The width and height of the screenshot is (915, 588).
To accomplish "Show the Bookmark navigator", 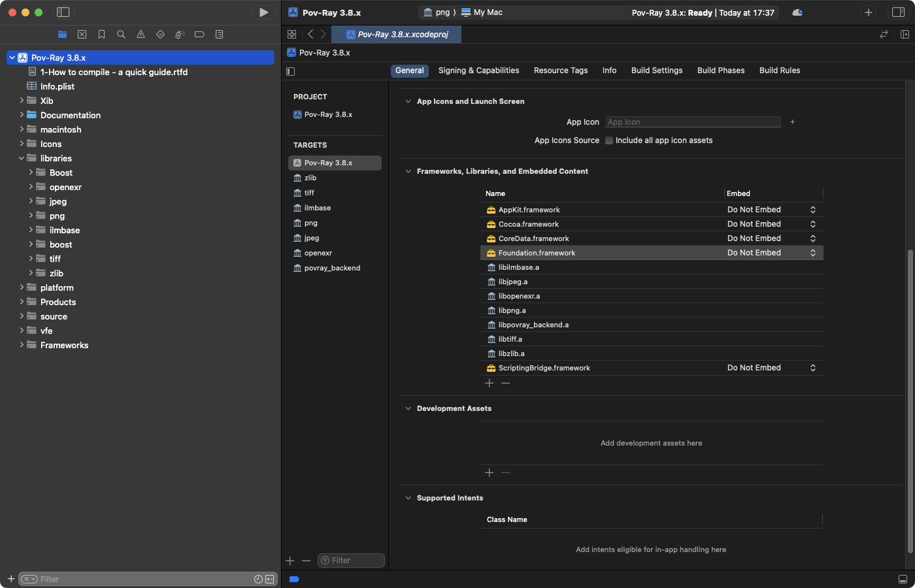I will 101,34.
